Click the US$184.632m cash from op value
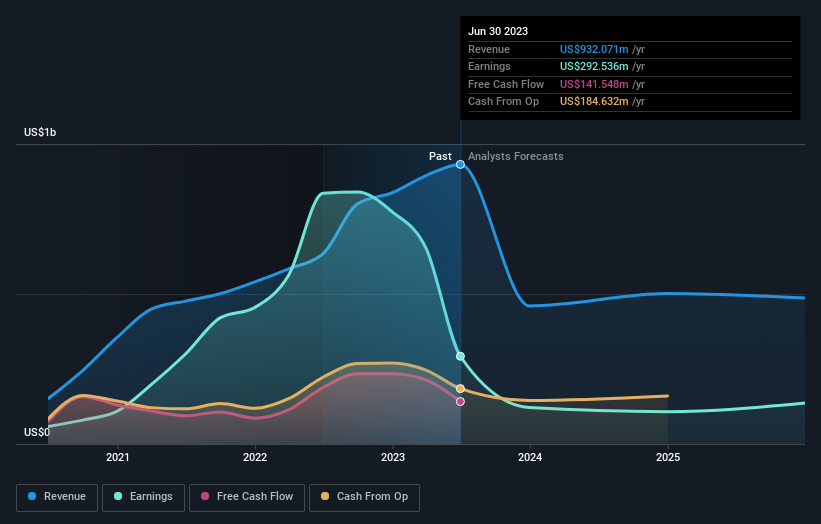This screenshot has height=524, width=821. point(594,102)
